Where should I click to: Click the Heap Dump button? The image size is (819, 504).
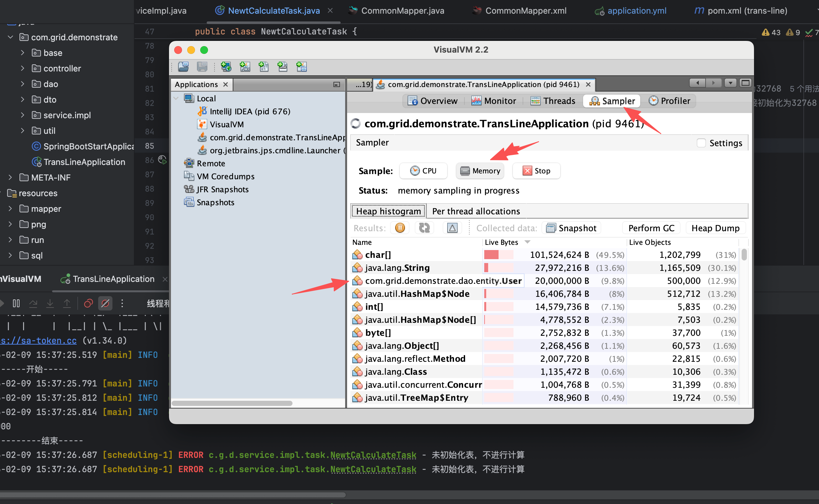click(x=715, y=228)
